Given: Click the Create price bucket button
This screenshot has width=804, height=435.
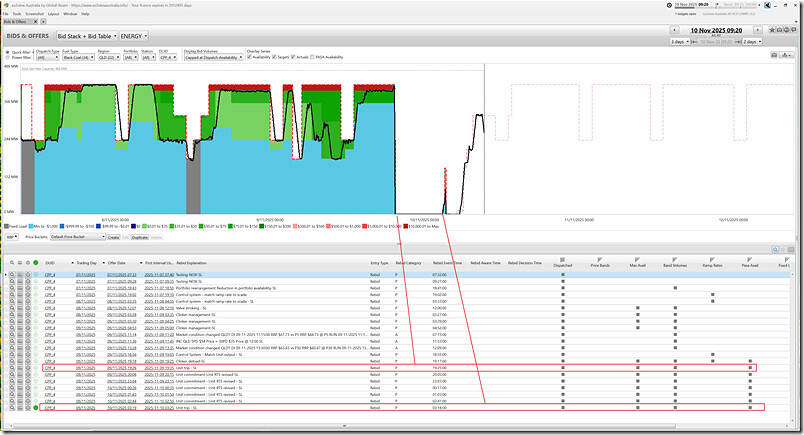Looking at the screenshot, I should click(113, 238).
